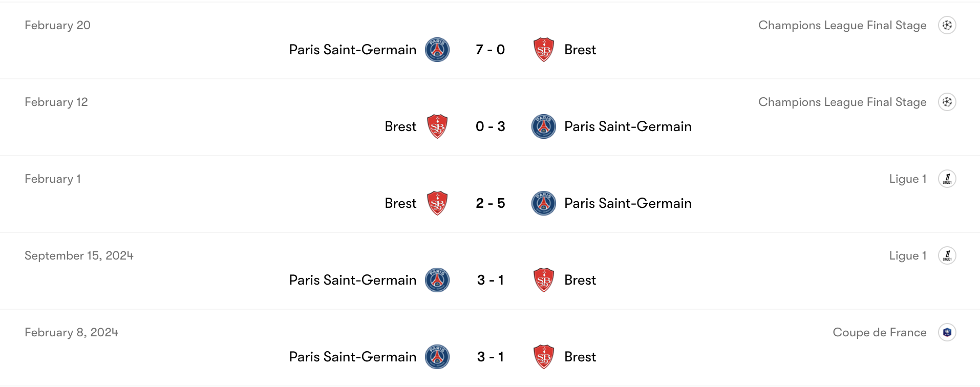Open the PSG badge on the February 1 row
Image resolution: width=980 pixels, height=387 pixels.
click(x=543, y=203)
